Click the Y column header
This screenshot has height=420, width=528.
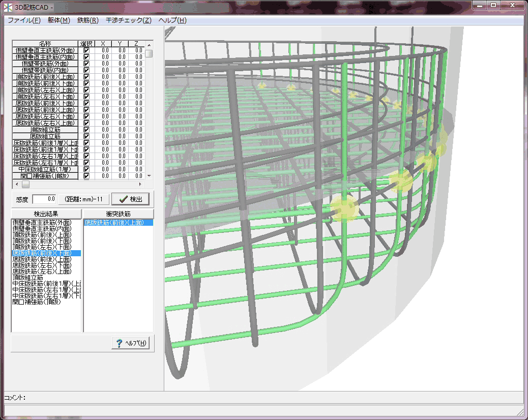[x=120, y=44]
